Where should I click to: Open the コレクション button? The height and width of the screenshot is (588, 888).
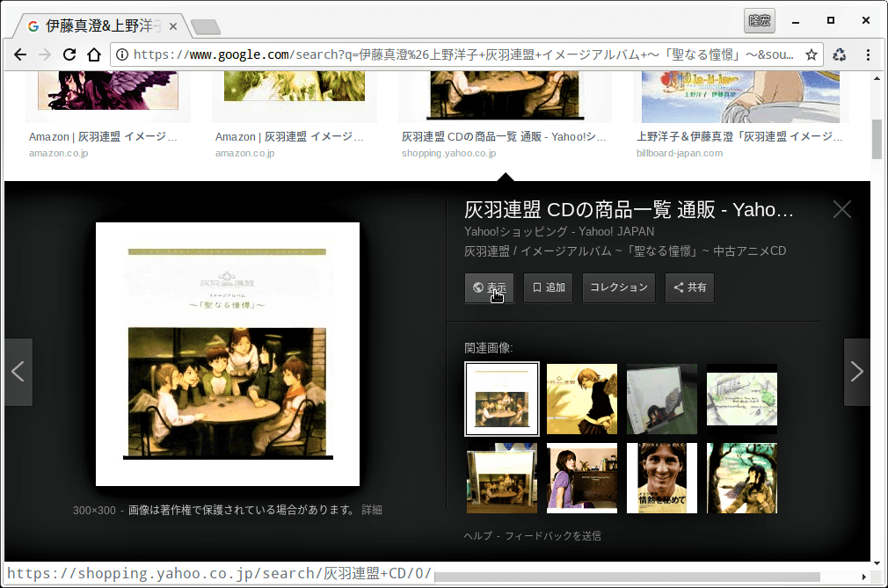(618, 287)
